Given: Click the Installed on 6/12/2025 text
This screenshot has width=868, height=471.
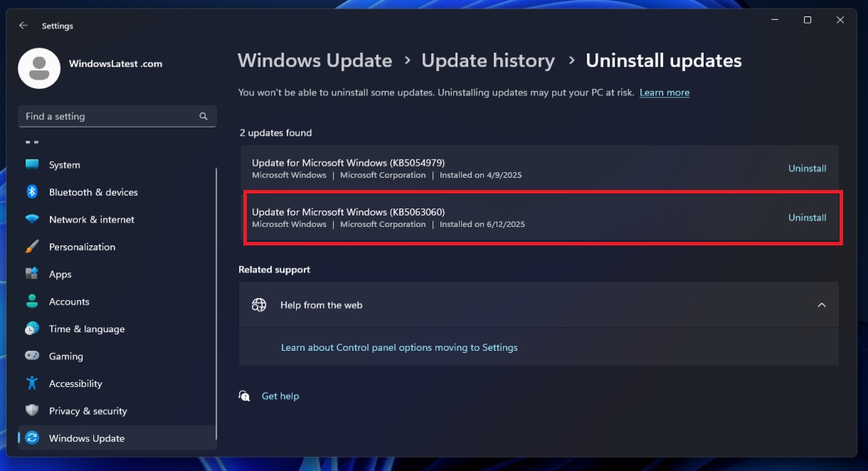Looking at the screenshot, I should [482, 224].
